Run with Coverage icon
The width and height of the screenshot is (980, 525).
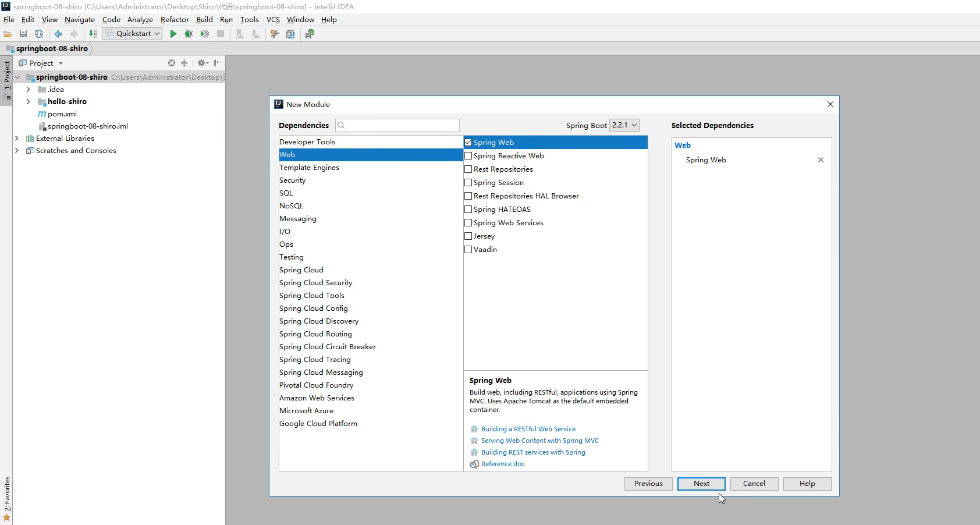point(204,34)
